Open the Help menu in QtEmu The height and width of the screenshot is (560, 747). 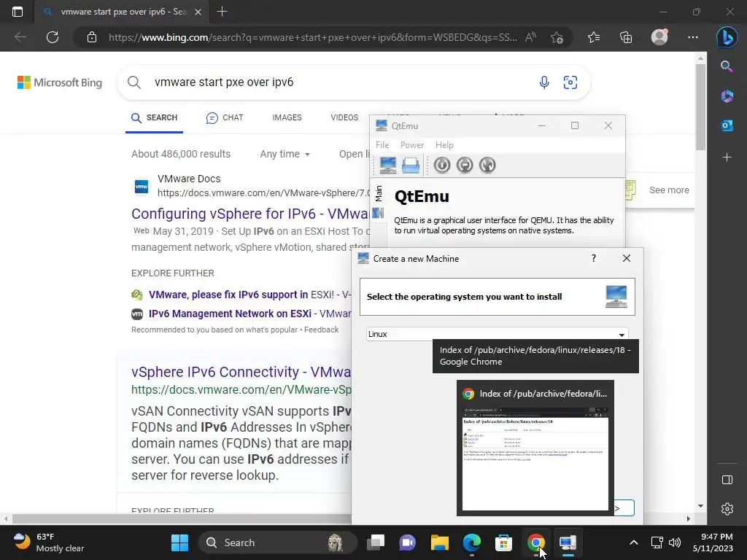[x=444, y=145]
